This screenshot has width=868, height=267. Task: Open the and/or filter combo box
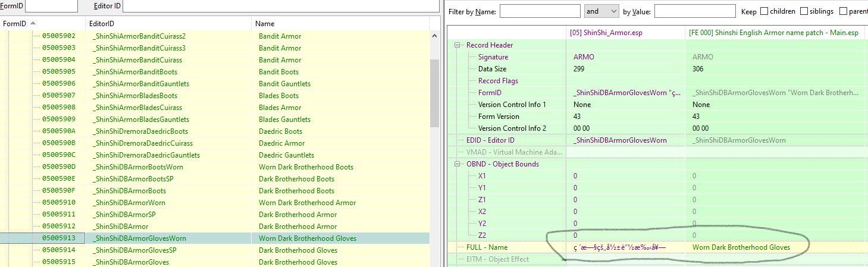pos(602,11)
